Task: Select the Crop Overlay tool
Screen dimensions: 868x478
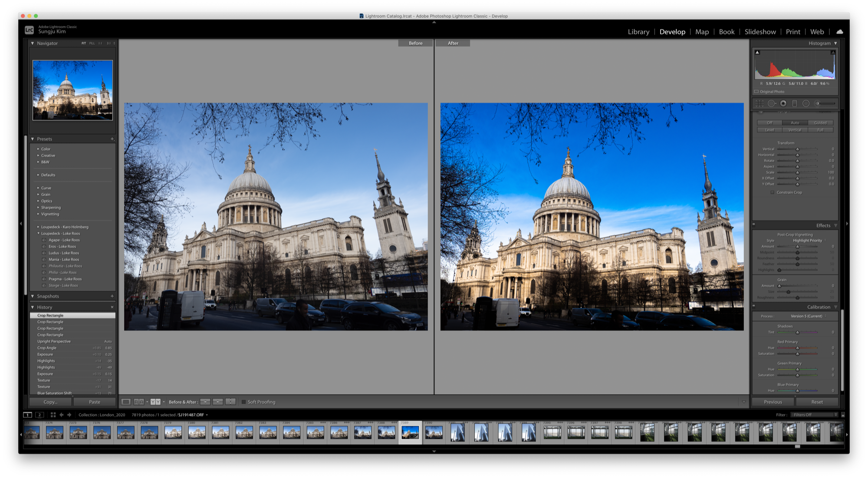Action: [759, 103]
